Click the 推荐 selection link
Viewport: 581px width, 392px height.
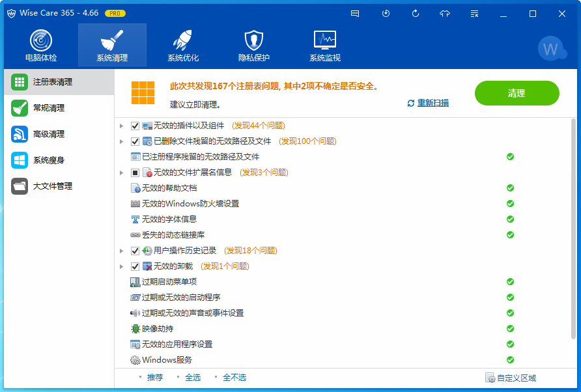pos(155,378)
